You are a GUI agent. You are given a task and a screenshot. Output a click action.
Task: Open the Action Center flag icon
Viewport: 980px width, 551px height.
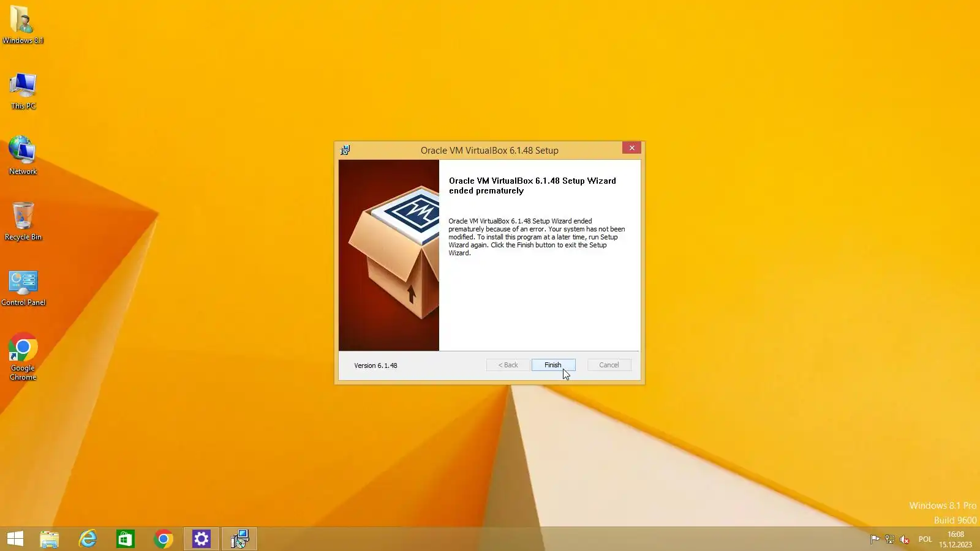coord(875,539)
